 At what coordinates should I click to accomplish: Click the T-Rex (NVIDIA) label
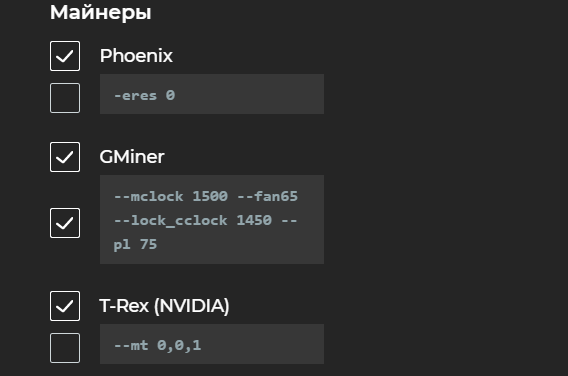coord(164,306)
